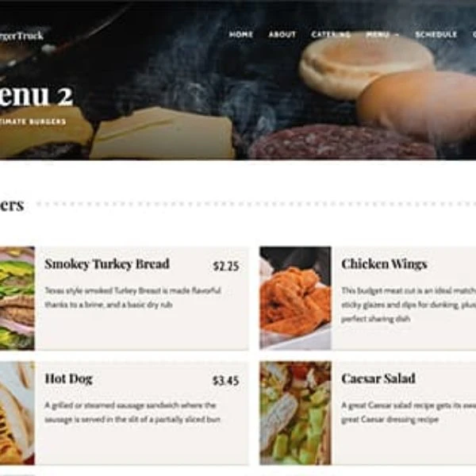The image size is (476, 476).
Task: Select the Hot Dog item title
Action: (68, 379)
